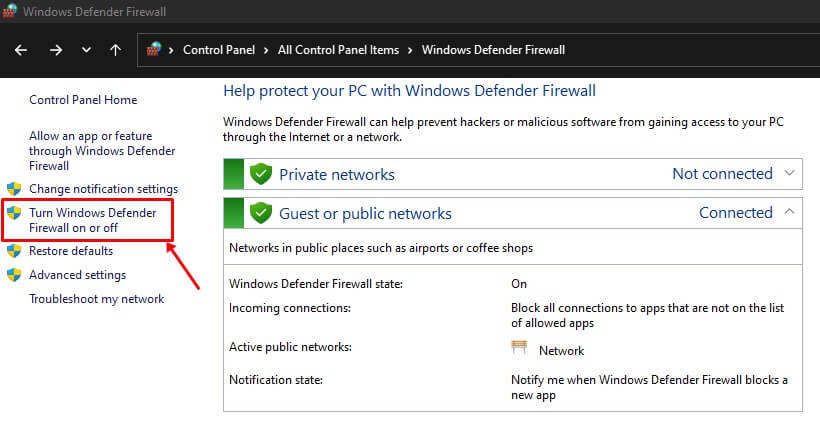The width and height of the screenshot is (820, 427).
Task: Go to All Control Panel Items breadcrumb
Action: 338,50
